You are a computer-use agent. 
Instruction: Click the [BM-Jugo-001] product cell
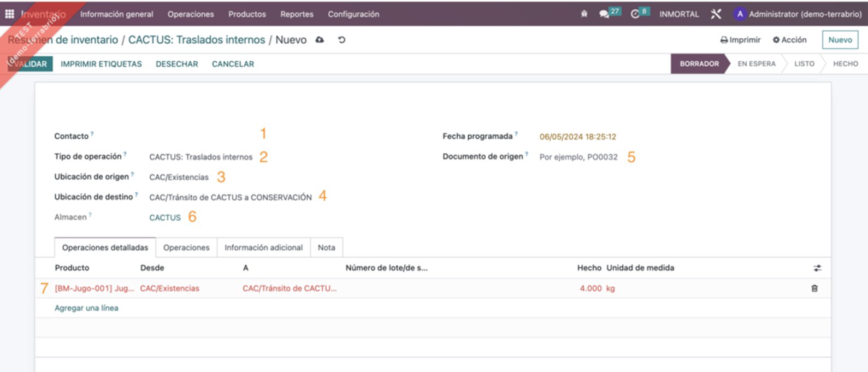pos(94,288)
